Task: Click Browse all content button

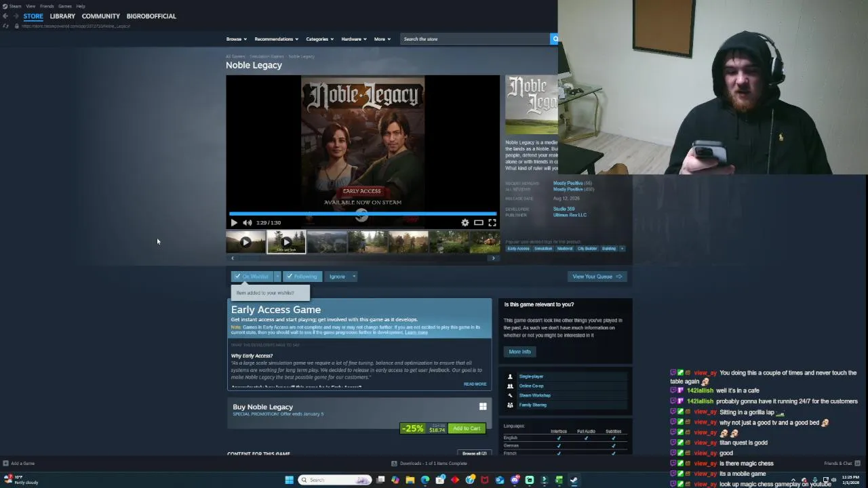Action: coord(475,453)
